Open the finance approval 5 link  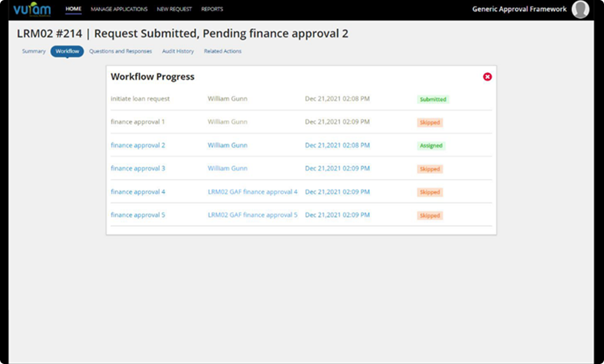(138, 215)
